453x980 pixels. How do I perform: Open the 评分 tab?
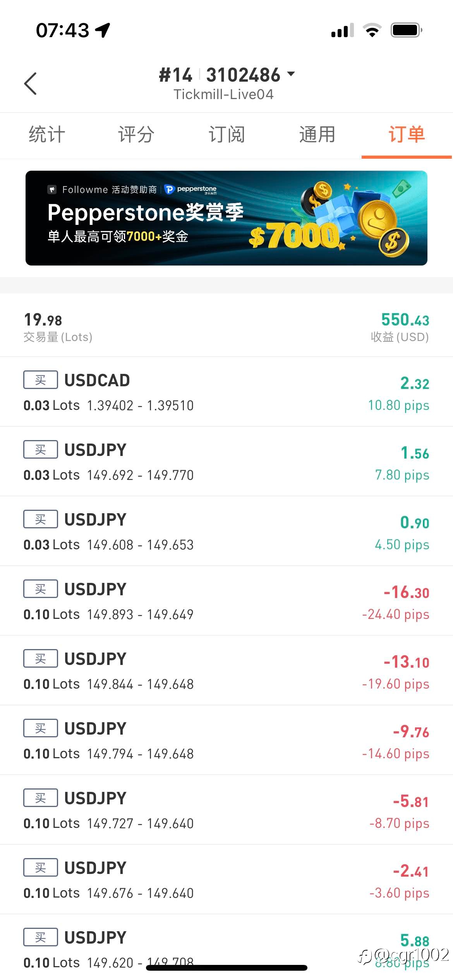(x=136, y=135)
